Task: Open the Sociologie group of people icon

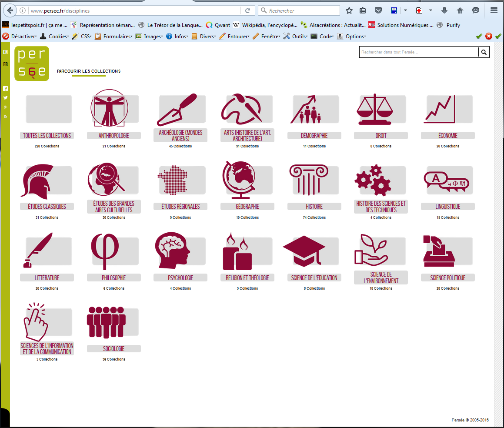Action: click(x=106, y=322)
